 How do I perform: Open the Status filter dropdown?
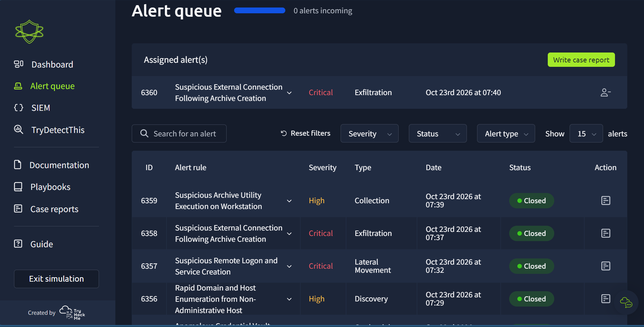(x=438, y=134)
